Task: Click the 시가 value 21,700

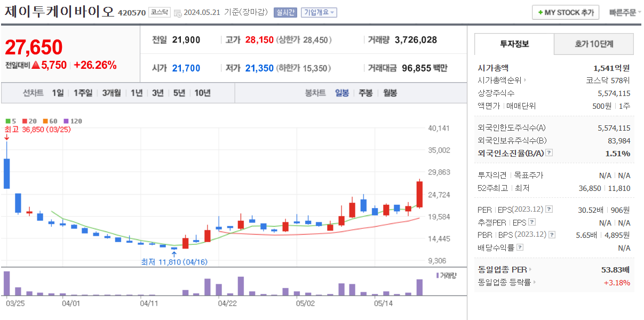Action: click(x=186, y=68)
